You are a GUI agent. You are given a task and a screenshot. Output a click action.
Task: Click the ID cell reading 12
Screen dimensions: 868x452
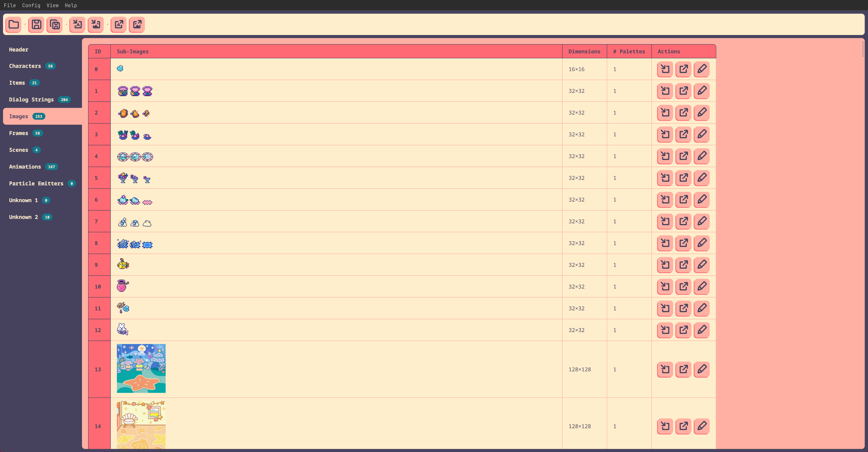click(x=99, y=330)
